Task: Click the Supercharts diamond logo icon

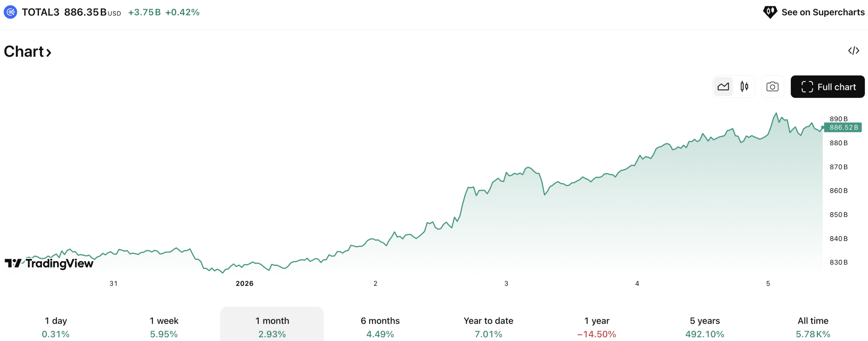Action: (x=770, y=12)
